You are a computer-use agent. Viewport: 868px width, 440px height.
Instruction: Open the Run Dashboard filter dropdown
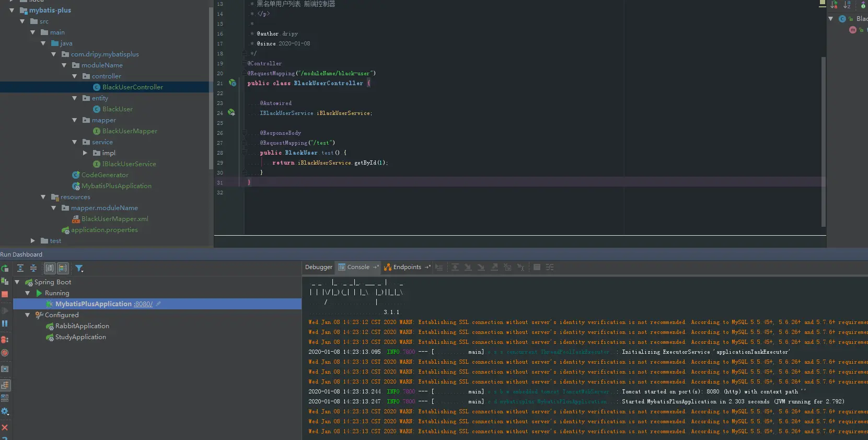(79, 268)
